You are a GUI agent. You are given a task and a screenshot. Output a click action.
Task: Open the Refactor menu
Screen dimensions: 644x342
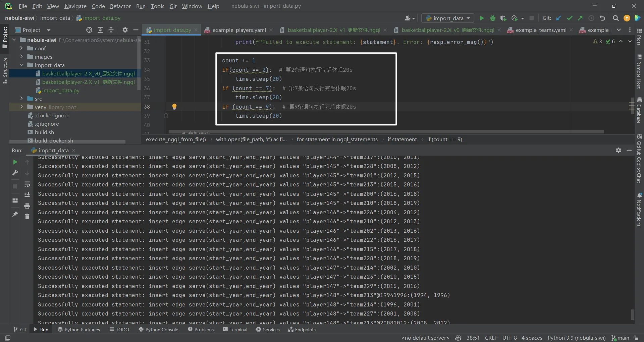(x=120, y=6)
